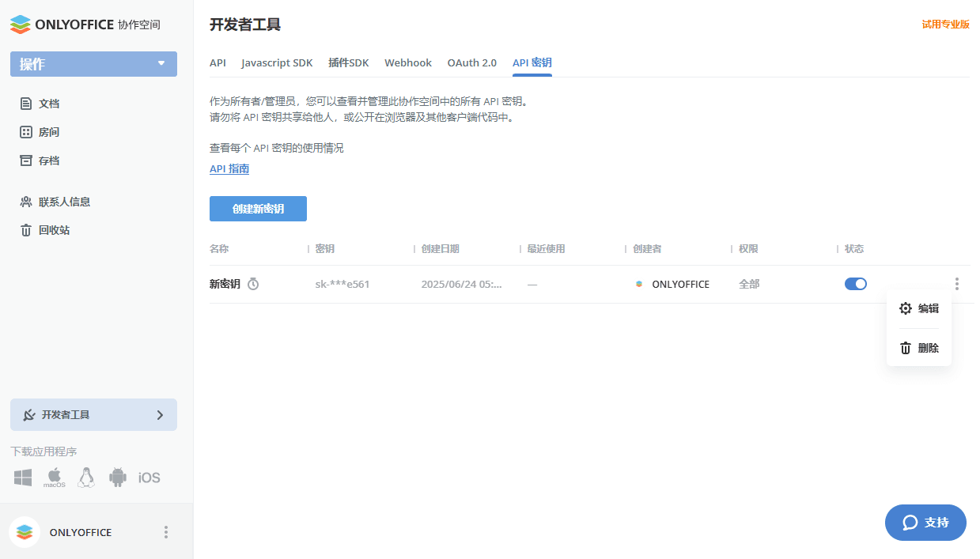Toggle the 新密钥 status switch off

point(856,284)
